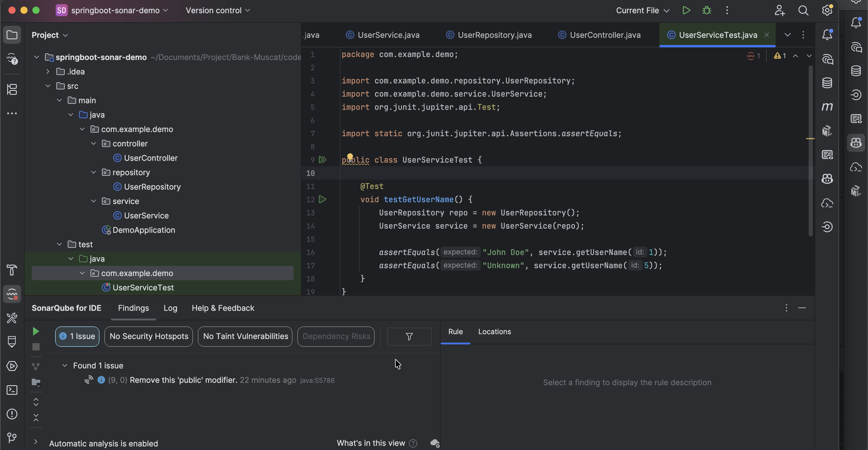Select the Remove this 'public' modifier issue
Viewport: 868px width, 450px height.
pyautogui.click(x=183, y=380)
